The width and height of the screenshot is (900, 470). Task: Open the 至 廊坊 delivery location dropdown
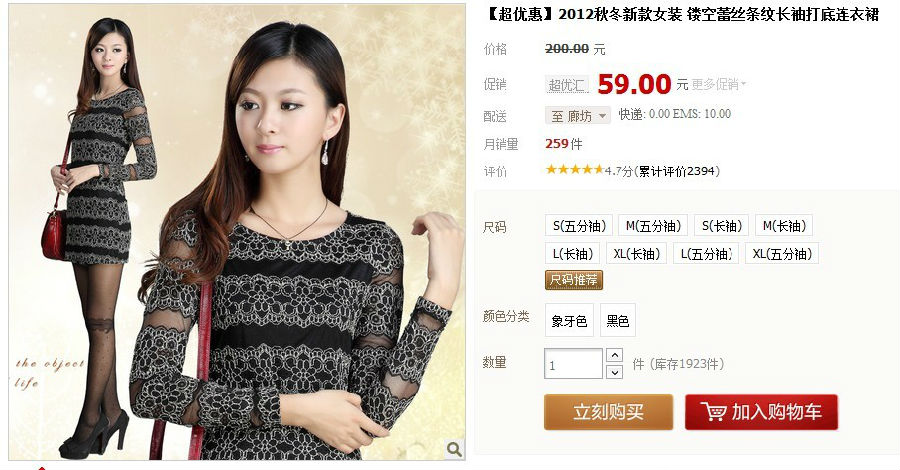[x=577, y=115]
